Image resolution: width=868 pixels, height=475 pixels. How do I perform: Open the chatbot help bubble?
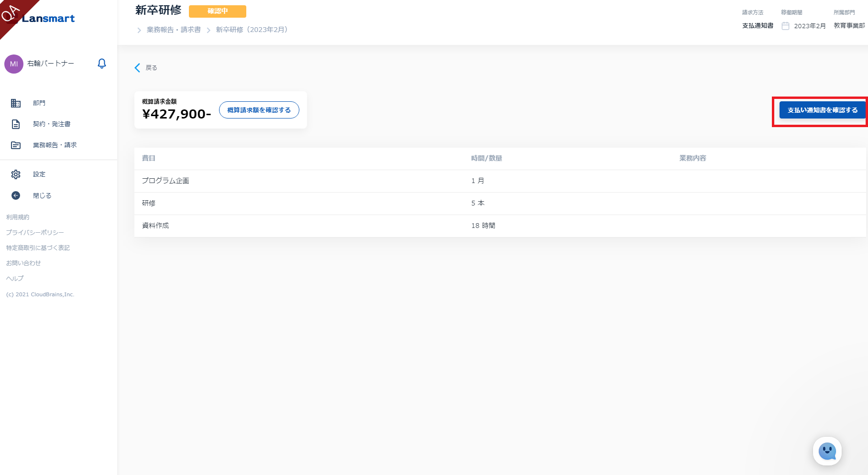coord(827,451)
